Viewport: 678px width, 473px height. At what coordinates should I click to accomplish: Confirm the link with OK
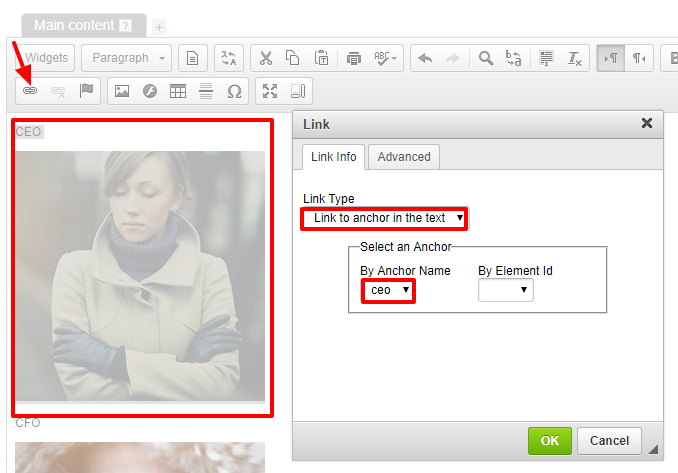click(550, 441)
